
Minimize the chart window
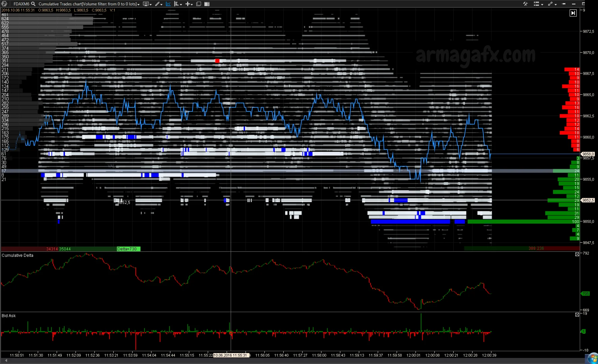[574, 4]
